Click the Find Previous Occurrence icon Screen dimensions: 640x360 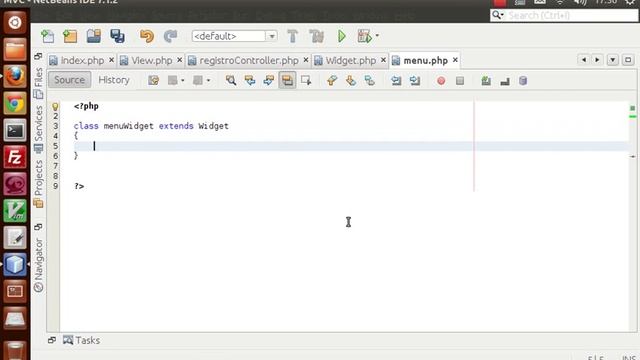(250, 80)
